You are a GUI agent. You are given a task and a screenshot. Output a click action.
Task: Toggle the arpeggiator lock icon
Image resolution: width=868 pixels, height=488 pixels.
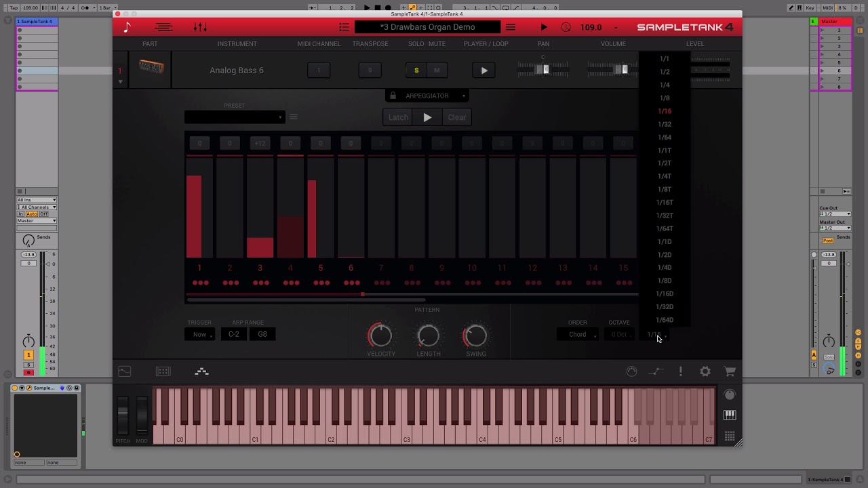(x=393, y=96)
